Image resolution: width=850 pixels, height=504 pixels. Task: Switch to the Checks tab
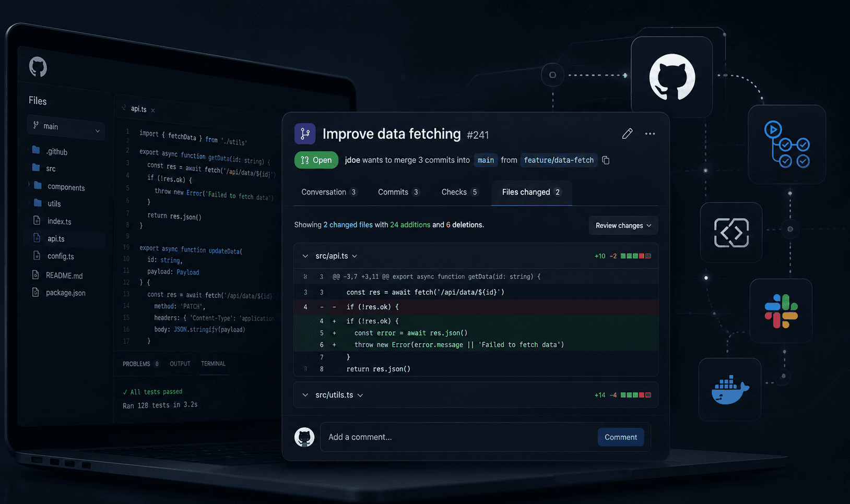coord(460,192)
